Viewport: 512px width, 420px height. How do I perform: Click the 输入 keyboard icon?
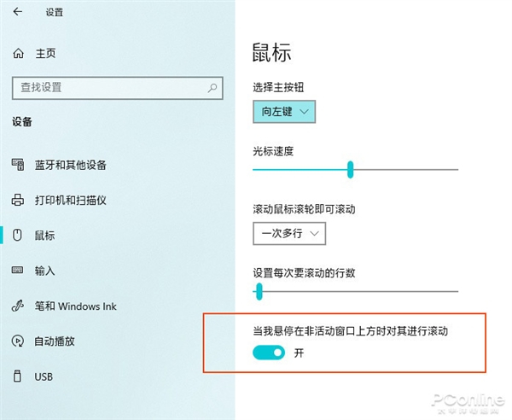pos(19,271)
